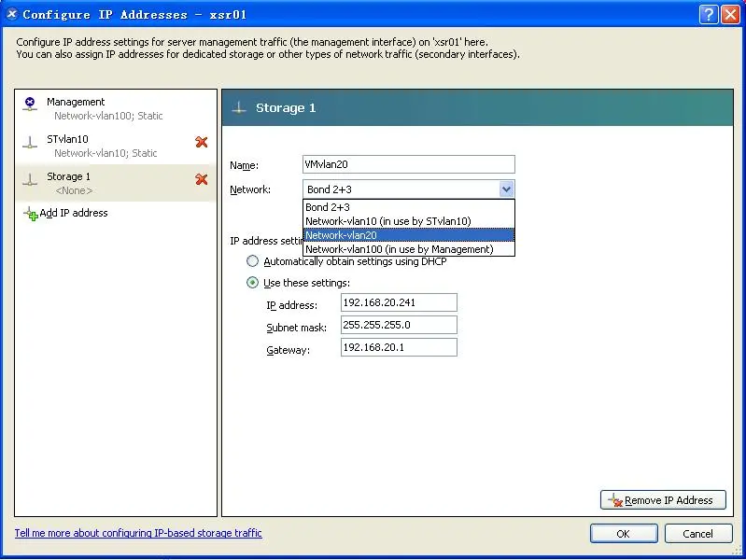Click the 'Name:' label

click(244, 165)
